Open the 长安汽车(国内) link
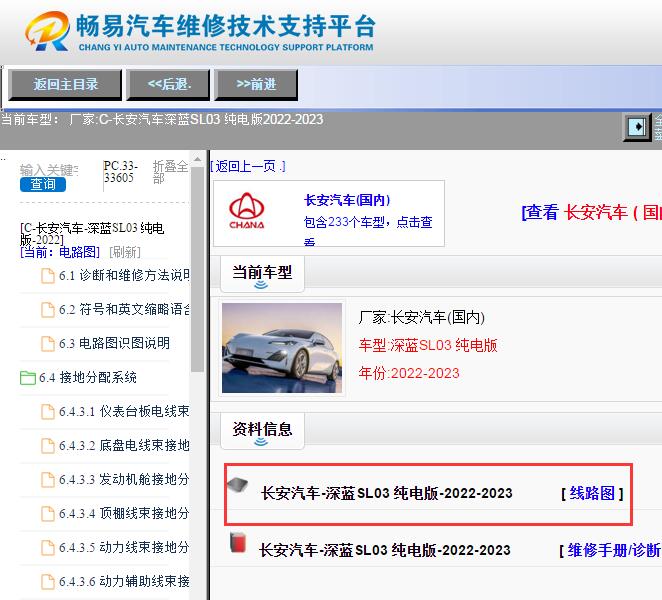 (x=347, y=200)
